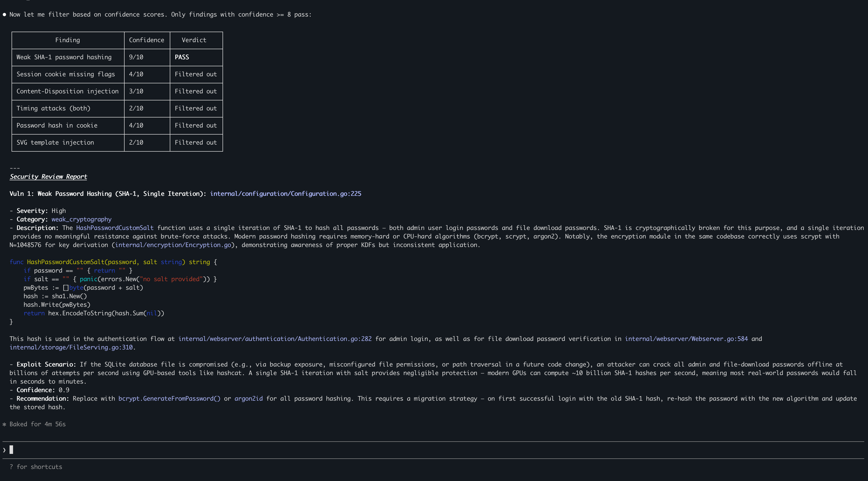Click the Security Review Report heading

[48, 176]
